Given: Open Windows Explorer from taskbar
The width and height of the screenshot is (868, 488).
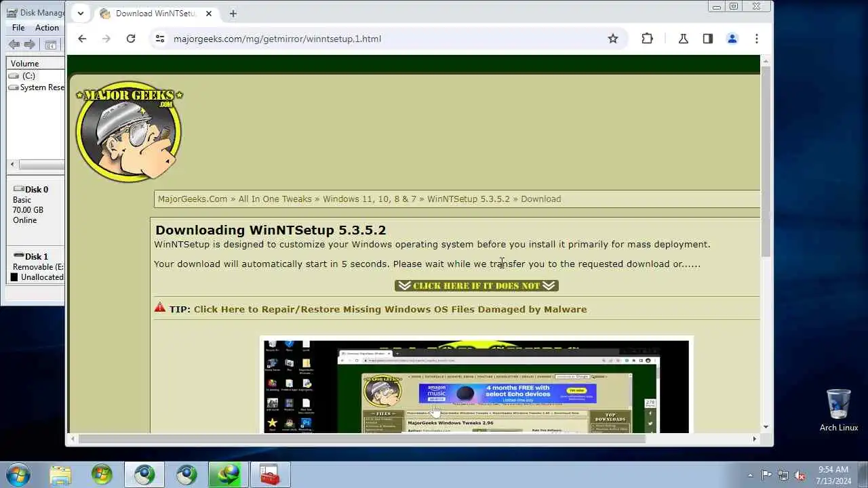Looking at the screenshot, I should pyautogui.click(x=60, y=475).
